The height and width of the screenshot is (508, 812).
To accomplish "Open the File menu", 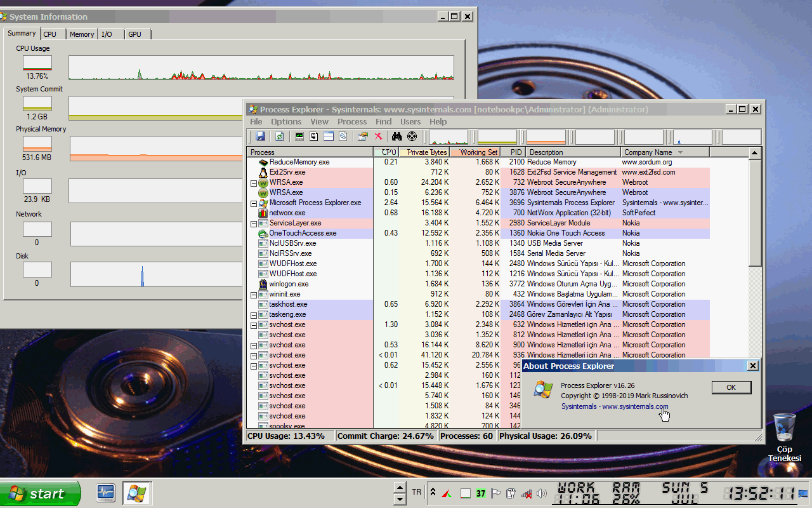I will (256, 121).
